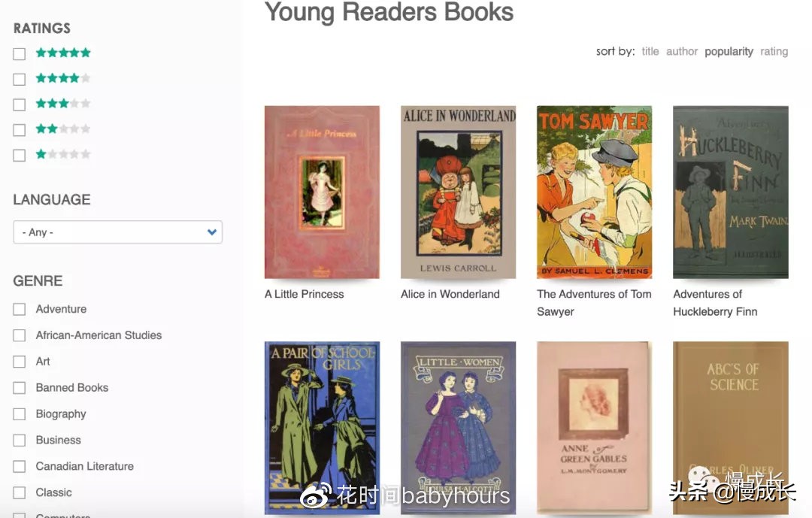This screenshot has height=518, width=812.
Task: Check the four-star rating filter
Action: [19, 79]
